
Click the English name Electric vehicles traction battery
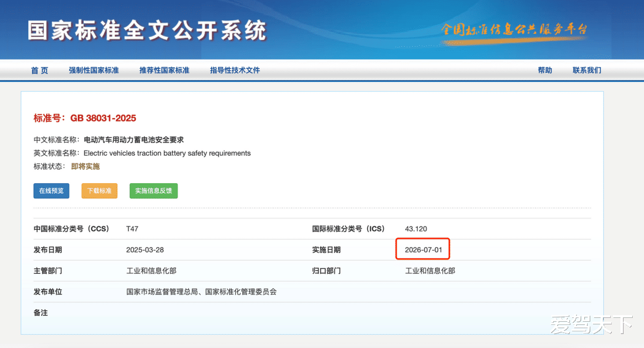[x=167, y=153]
